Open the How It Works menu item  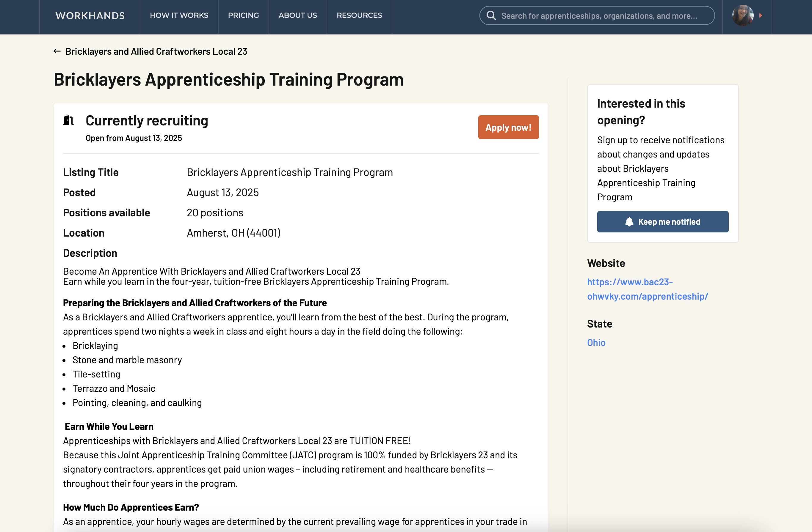tap(179, 15)
